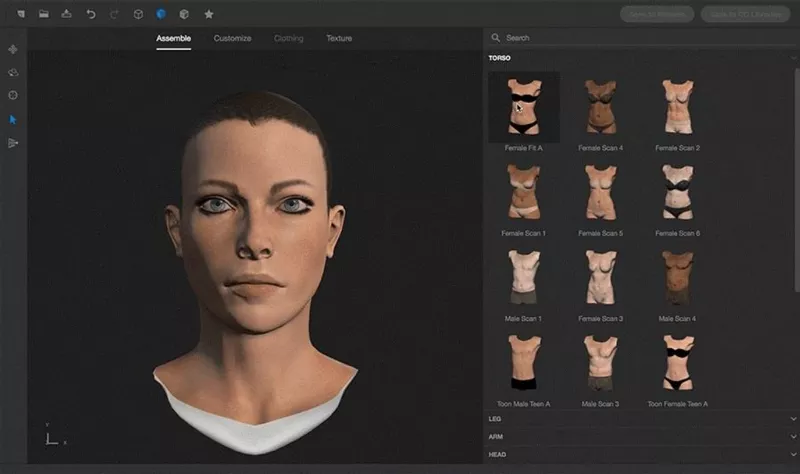800x474 pixels.
Task: Select the blue arrow select tool
Action: click(13, 119)
